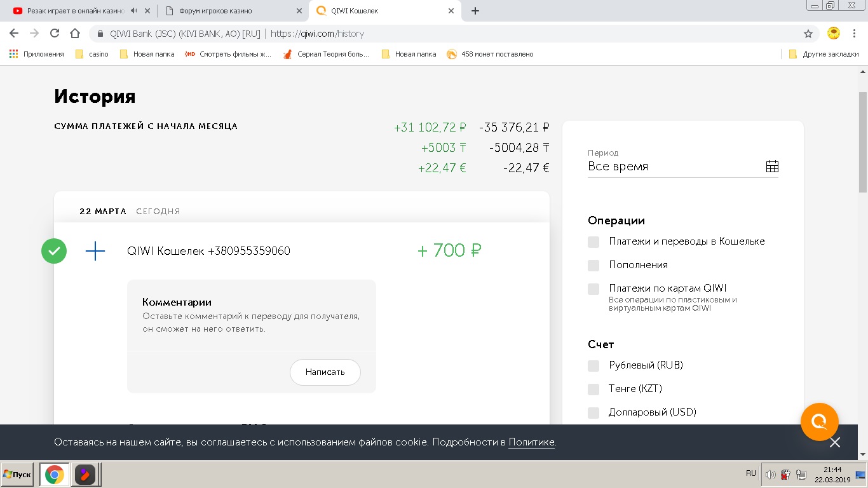Click the volume speaker tray icon
Viewport: 868px width, 488px height.
coord(770,475)
